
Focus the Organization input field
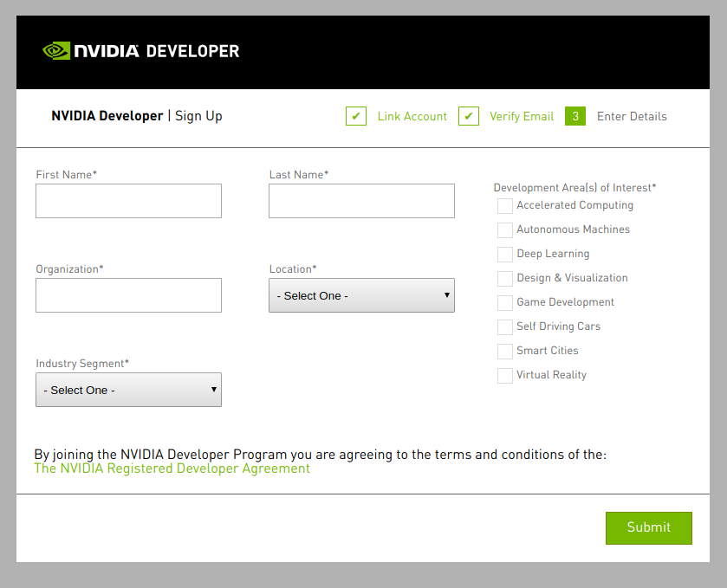(x=128, y=295)
